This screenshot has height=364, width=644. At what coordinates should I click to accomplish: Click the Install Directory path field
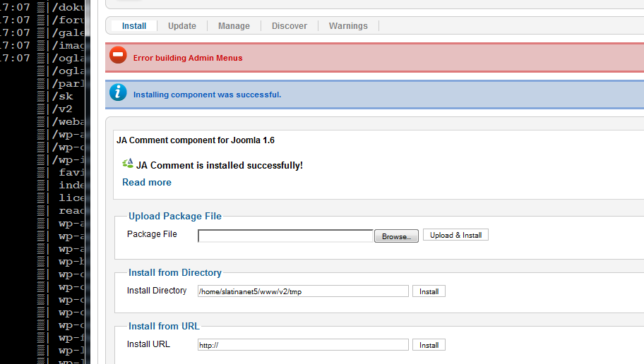(303, 291)
